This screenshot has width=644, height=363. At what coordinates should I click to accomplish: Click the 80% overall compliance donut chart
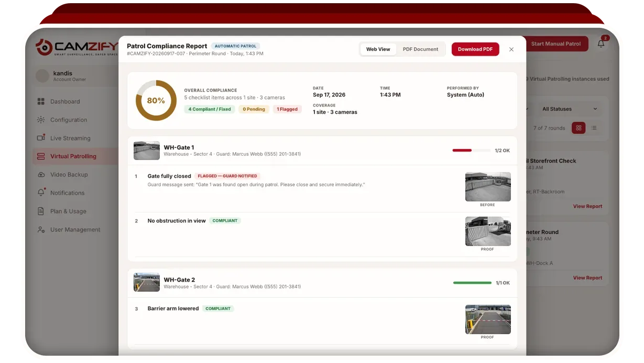point(156,101)
